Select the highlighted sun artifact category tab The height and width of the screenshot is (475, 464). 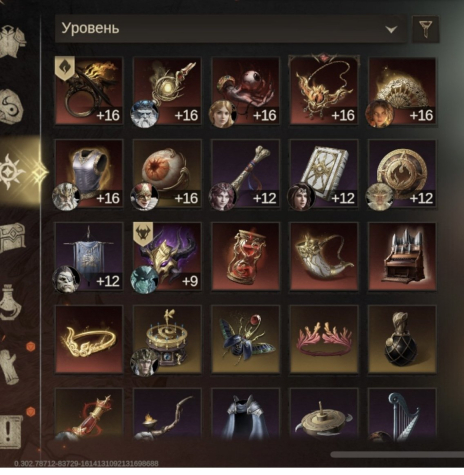13,172
